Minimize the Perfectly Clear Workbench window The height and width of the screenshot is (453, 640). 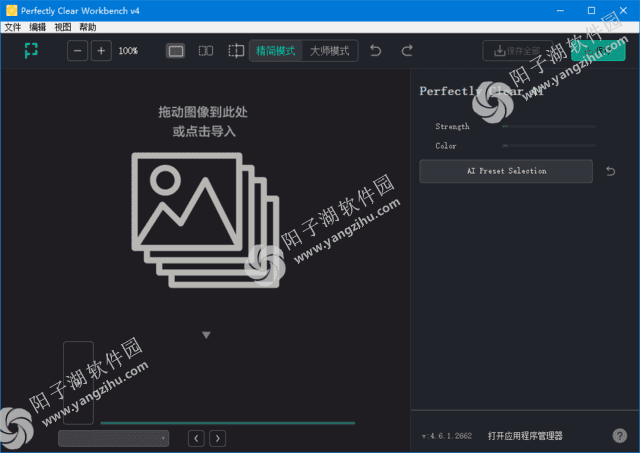560,11
